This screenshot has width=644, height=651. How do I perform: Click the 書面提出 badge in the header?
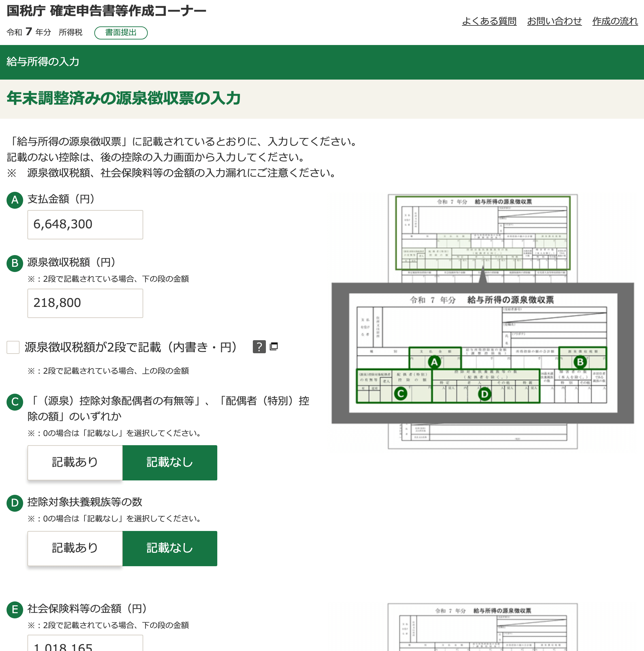(x=121, y=33)
